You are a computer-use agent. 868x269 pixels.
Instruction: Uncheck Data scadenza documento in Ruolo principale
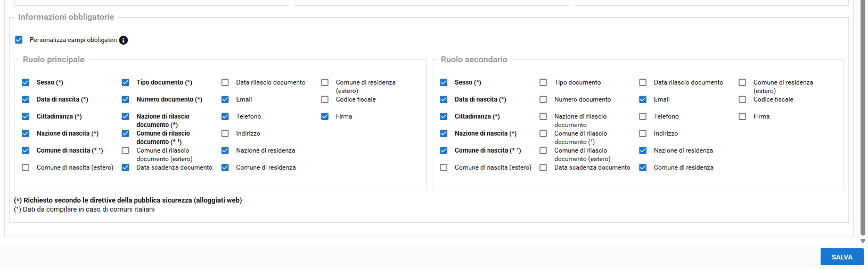point(126,167)
